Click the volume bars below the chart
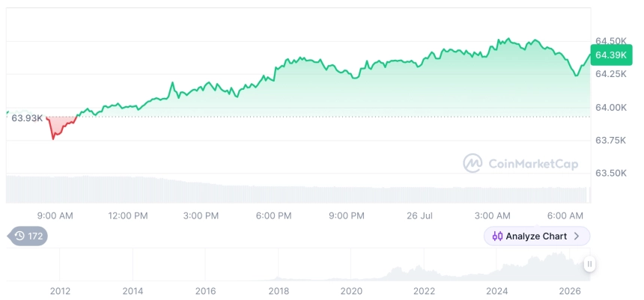Viewport: 644px width, 300px height. click(x=298, y=189)
